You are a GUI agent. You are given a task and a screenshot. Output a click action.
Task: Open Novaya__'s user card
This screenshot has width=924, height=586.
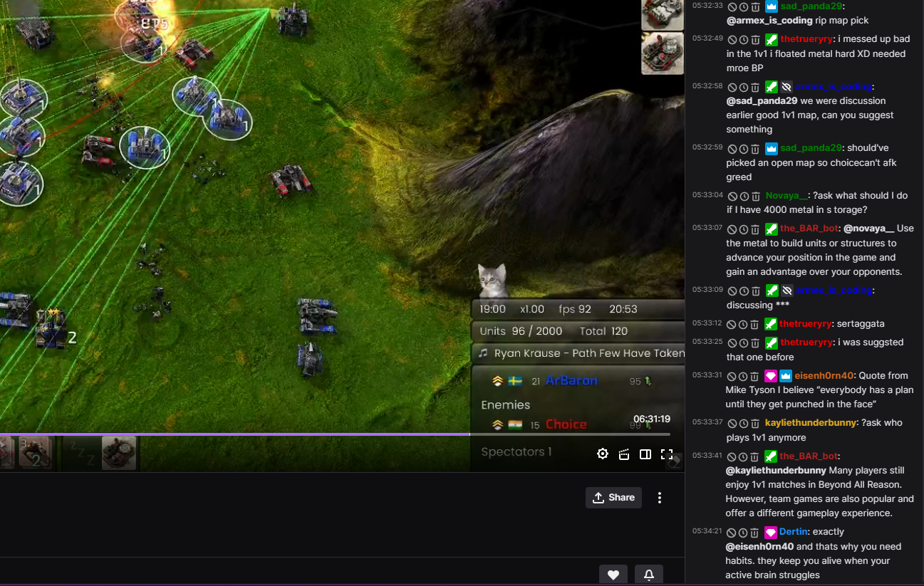pos(787,196)
